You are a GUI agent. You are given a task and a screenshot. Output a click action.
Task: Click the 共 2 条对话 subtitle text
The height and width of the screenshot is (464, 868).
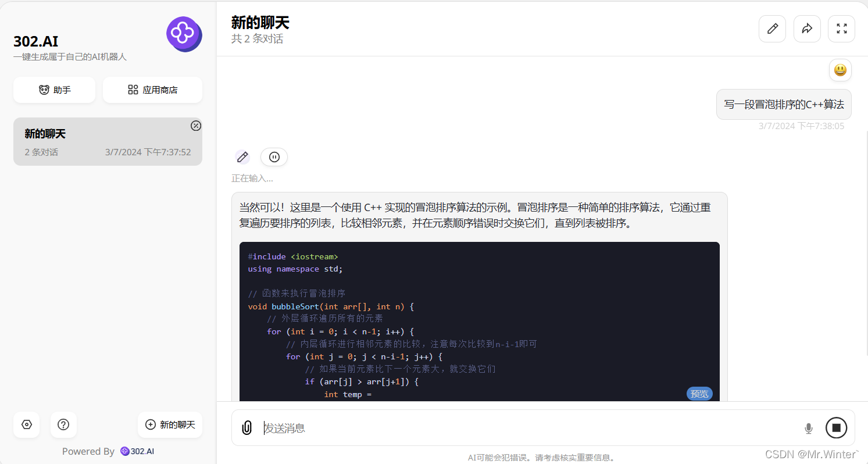pyautogui.click(x=258, y=39)
